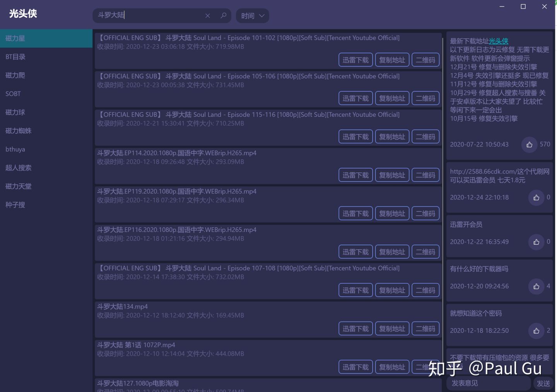
Task: Clear the search box with the X icon
Action: click(208, 16)
